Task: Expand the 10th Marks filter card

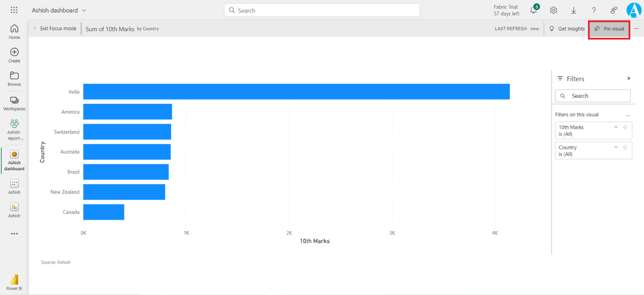Action: 616,127
